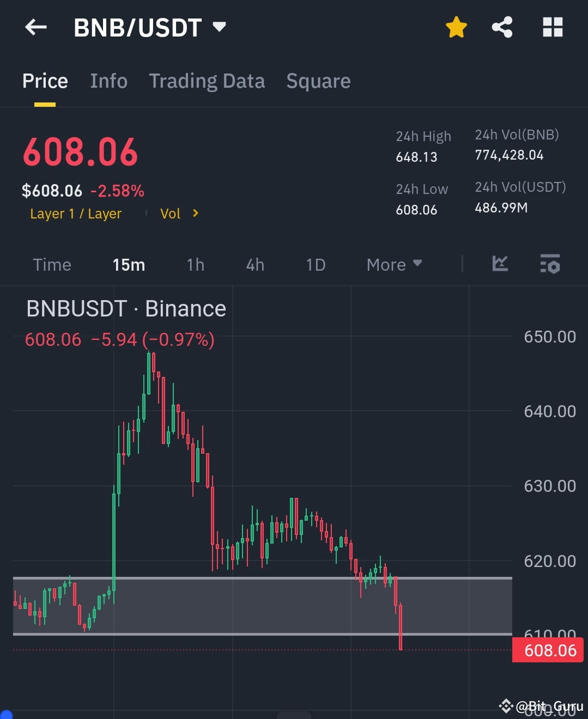
Task: Favorite BNB/USDT with the star icon
Action: point(456,27)
